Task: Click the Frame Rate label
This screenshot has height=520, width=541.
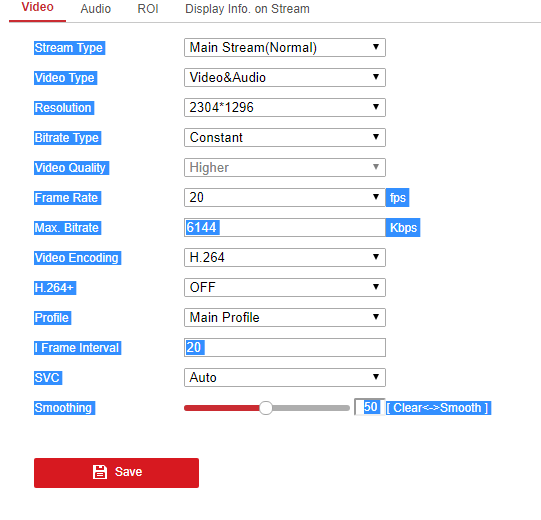Action: pos(67,198)
